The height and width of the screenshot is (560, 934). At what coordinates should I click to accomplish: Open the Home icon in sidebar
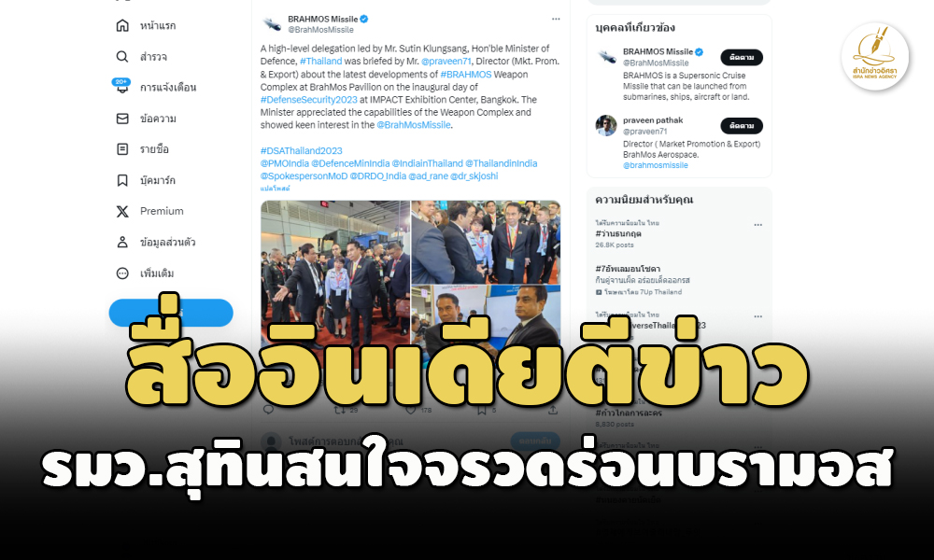point(122,25)
